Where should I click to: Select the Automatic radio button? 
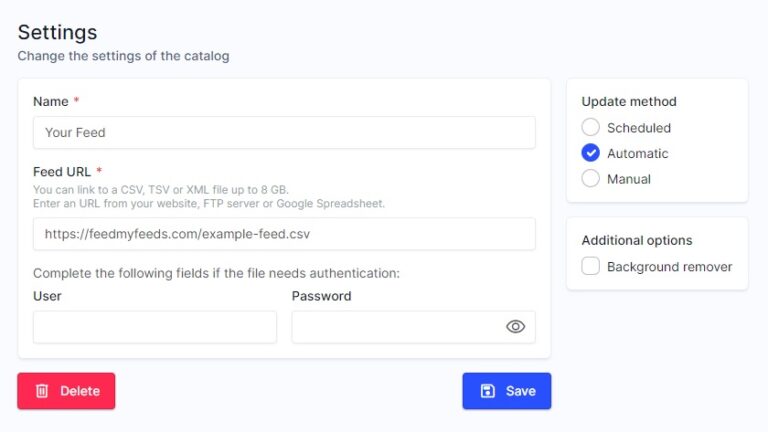(591, 153)
